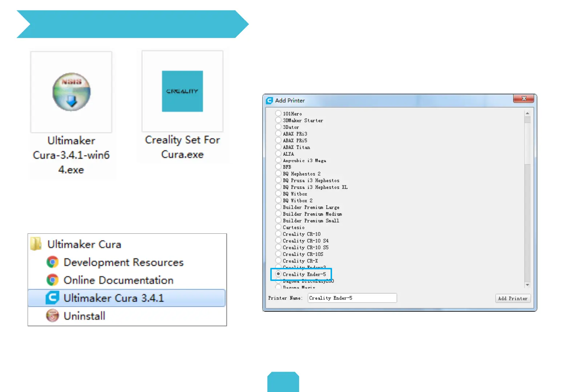This screenshot has height=392, width=566.
Task: Close the Add Printer dialog
Action: coord(523,98)
